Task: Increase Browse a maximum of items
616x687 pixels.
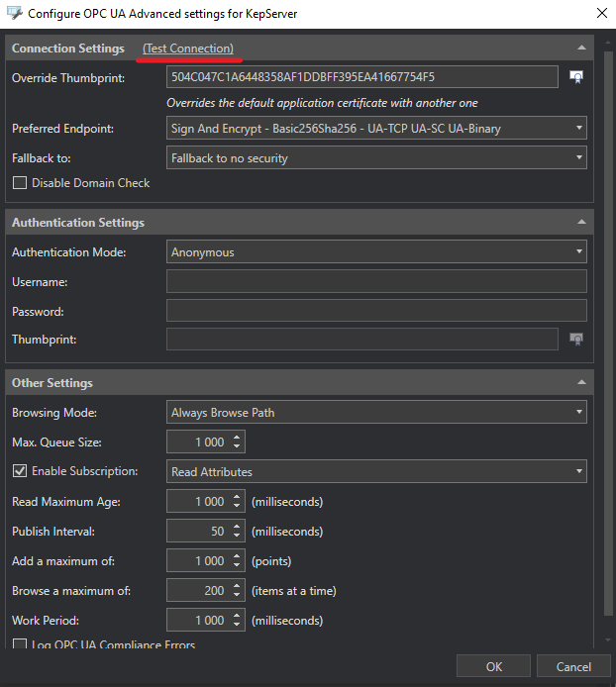Action: pos(237,586)
